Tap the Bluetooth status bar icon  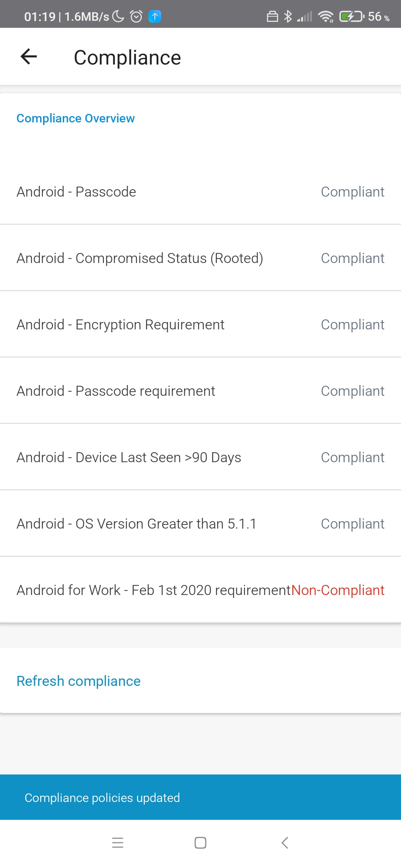(288, 16)
